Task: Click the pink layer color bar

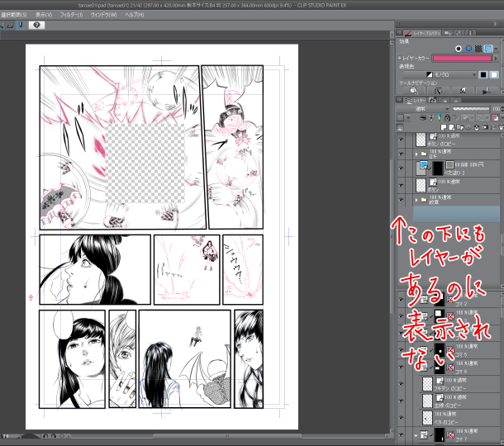Action: pyautogui.click(x=462, y=58)
